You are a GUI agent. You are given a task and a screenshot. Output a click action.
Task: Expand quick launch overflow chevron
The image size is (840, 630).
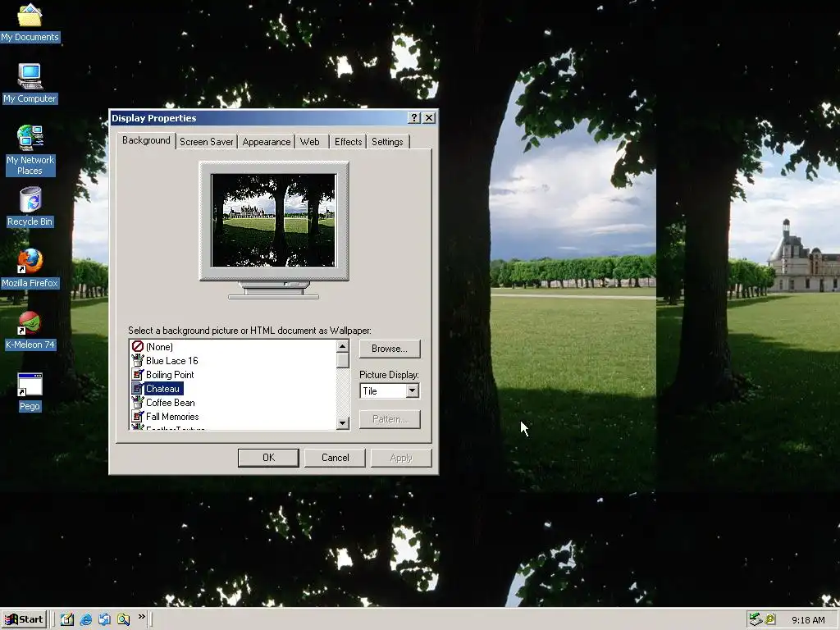pyautogui.click(x=141, y=617)
